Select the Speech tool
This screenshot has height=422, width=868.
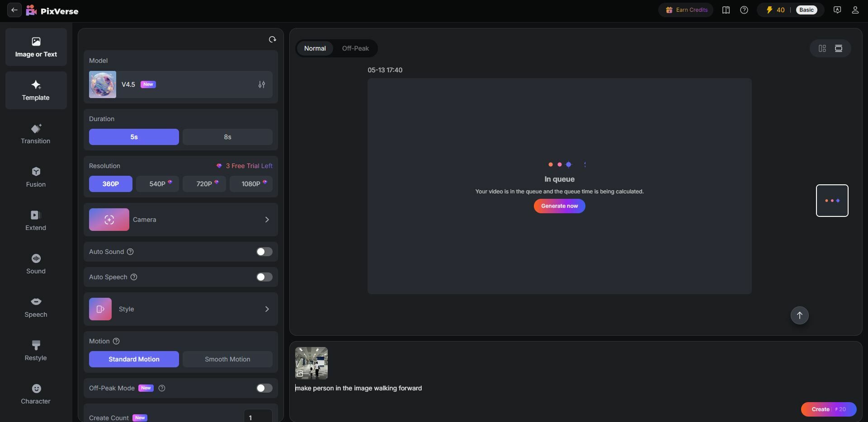36,307
